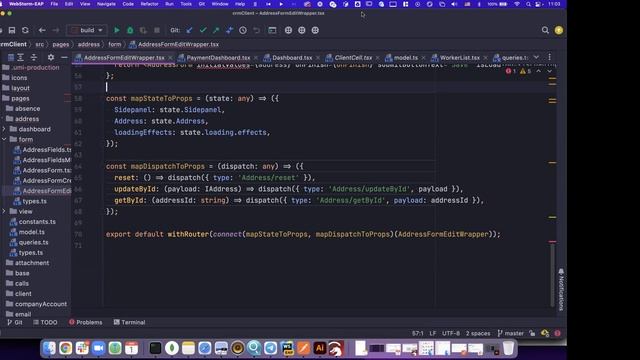Change the 2 spaces indent setting

[478, 333]
